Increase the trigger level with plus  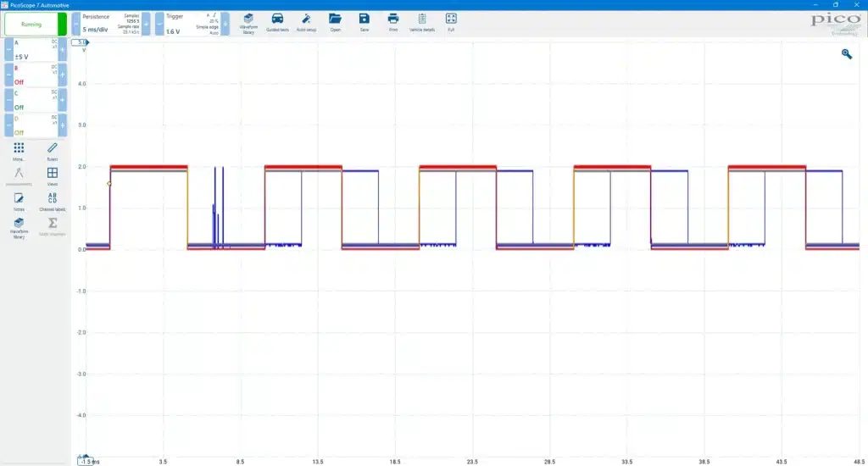[x=225, y=25]
